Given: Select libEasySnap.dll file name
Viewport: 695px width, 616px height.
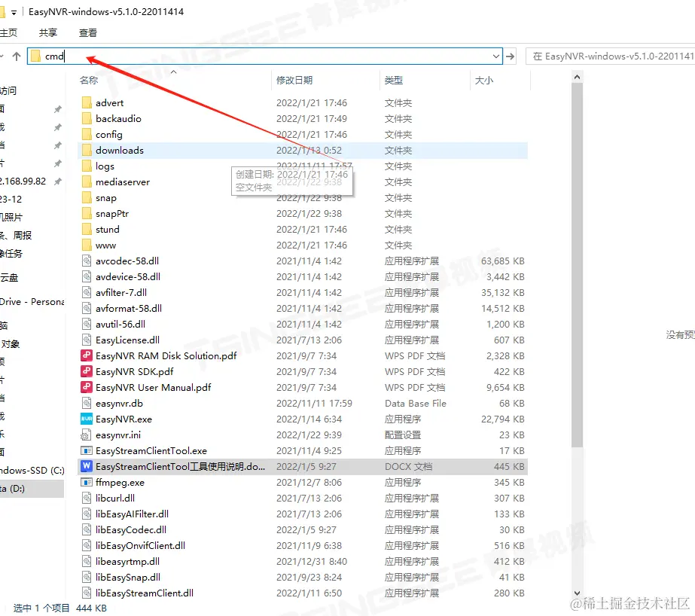Looking at the screenshot, I should (128, 577).
